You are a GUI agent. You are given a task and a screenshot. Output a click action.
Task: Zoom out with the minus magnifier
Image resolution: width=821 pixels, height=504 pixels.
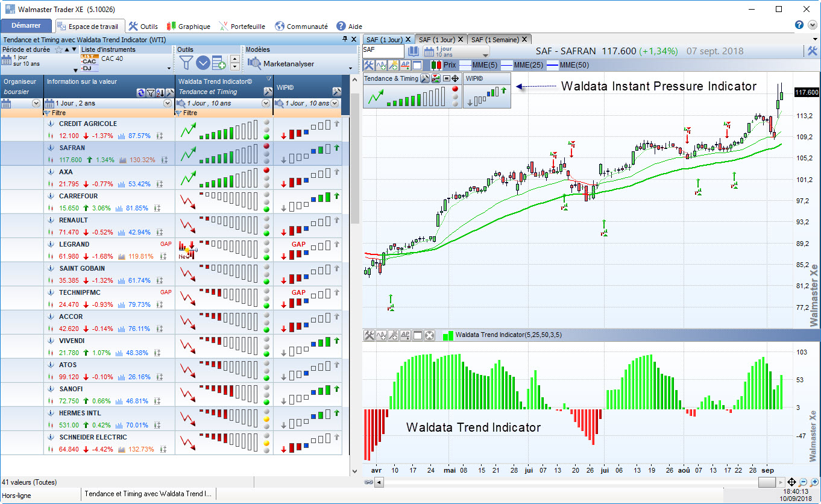point(803,482)
